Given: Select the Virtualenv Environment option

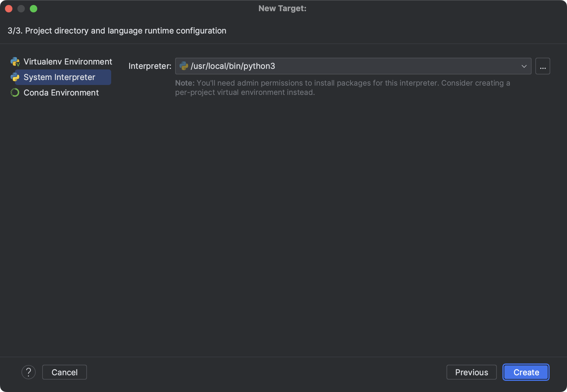Looking at the screenshot, I should click(68, 61).
